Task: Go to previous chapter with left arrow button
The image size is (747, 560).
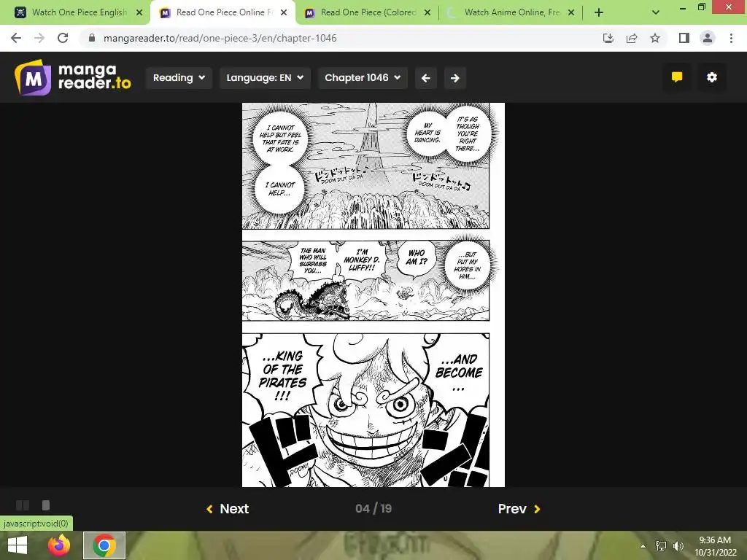Action: tap(426, 78)
